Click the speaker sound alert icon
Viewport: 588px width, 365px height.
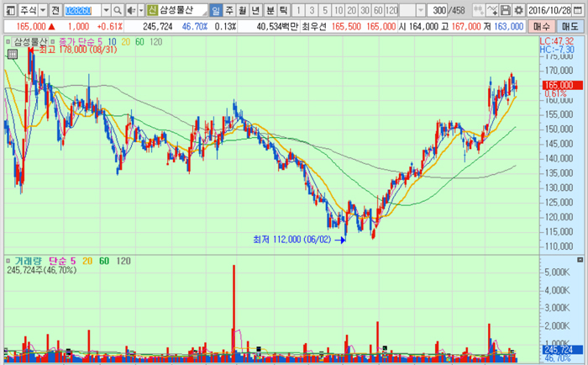point(131,10)
